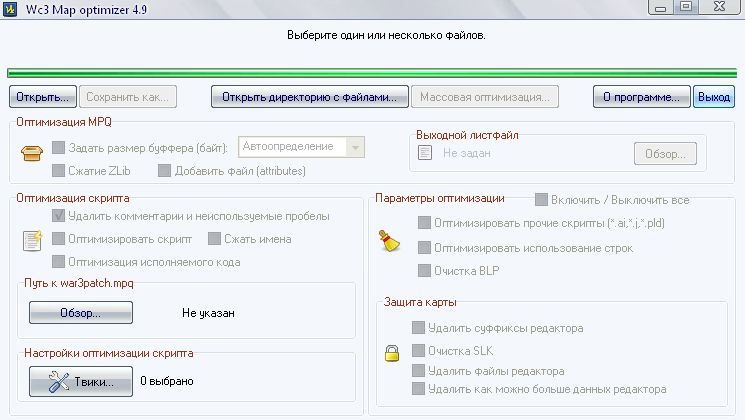Click Обзор... for the output listfile
Screen dimensions: 745x420
(665, 153)
